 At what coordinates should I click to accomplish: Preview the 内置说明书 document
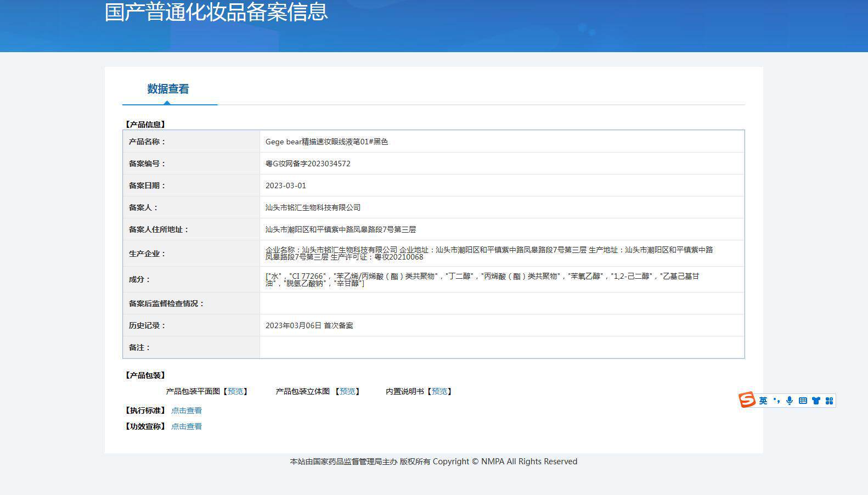pyautogui.click(x=439, y=391)
